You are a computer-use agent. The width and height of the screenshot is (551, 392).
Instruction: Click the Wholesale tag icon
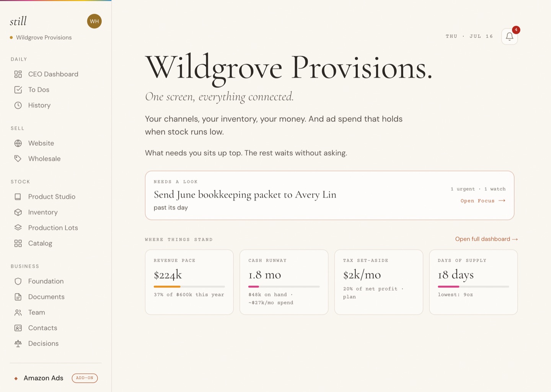[x=18, y=158]
